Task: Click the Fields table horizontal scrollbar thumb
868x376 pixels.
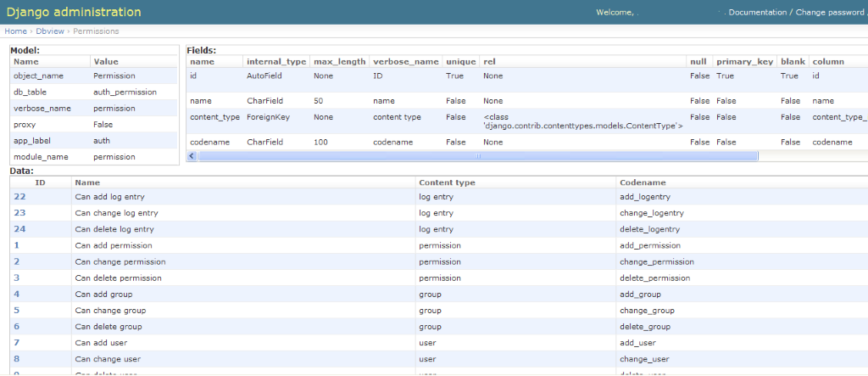Action: [x=478, y=156]
